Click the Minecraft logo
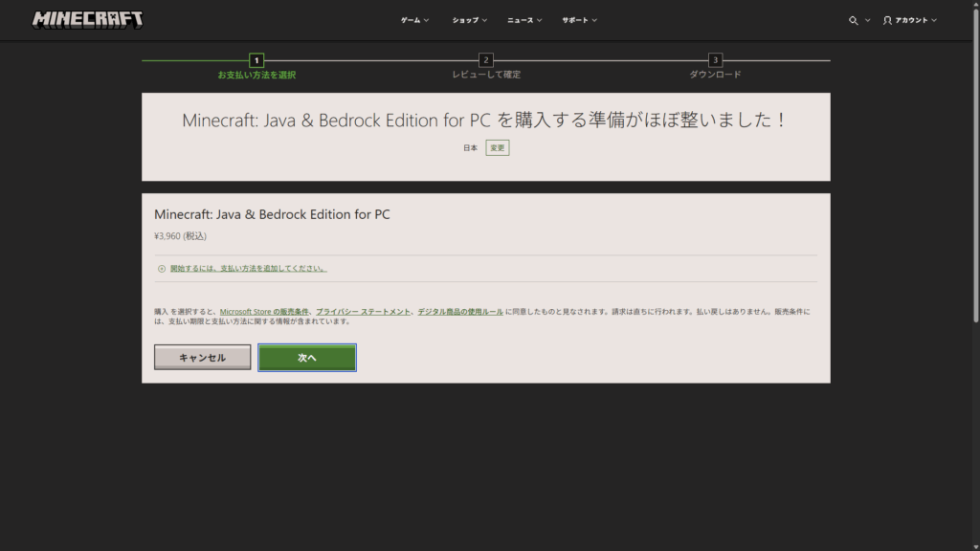The height and width of the screenshot is (551, 980). click(x=87, y=20)
